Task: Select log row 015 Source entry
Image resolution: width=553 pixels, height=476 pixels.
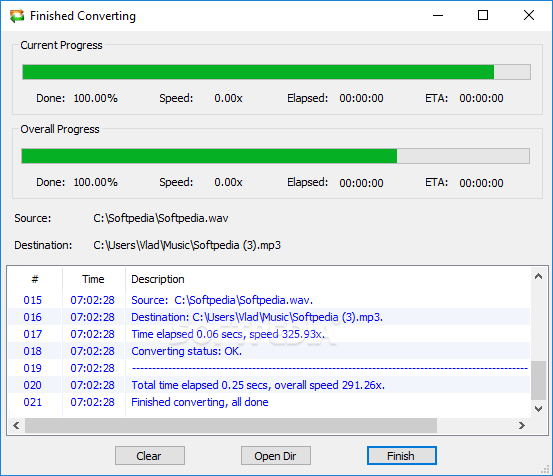Action: pyautogui.click(x=269, y=300)
